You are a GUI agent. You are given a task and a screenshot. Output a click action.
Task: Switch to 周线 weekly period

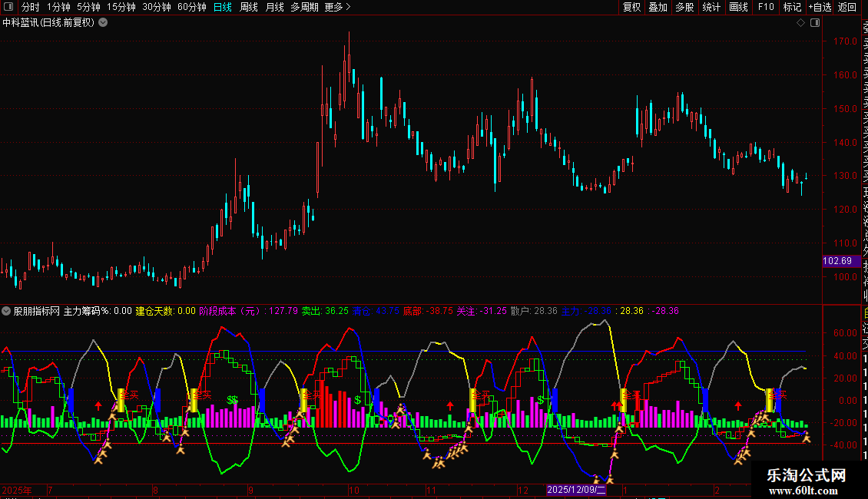pyautogui.click(x=249, y=7)
